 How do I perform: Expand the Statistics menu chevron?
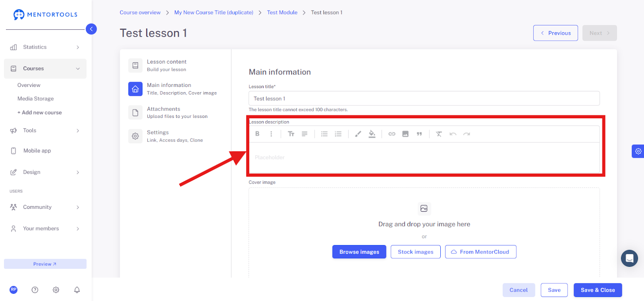(78, 47)
